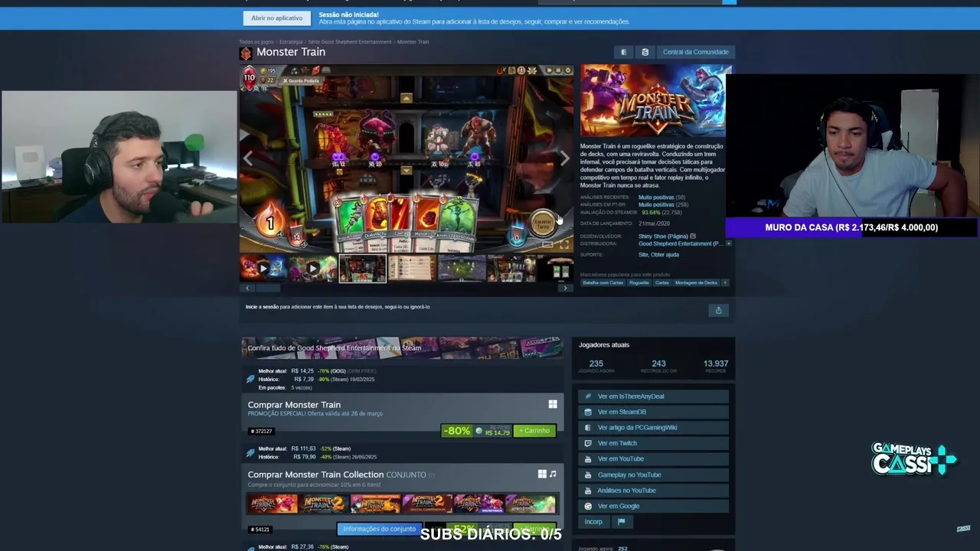Click the Monster Train app icon beside title
The height and width of the screenshot is (551, 980).
tap(245, 53)
